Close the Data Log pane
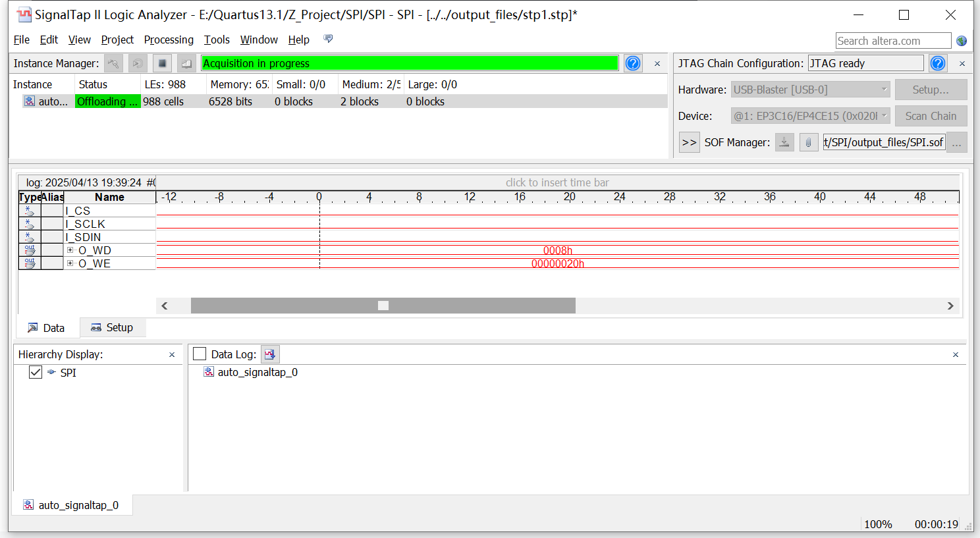The width and height of the screenshot is (980, 538). (956, 354)
